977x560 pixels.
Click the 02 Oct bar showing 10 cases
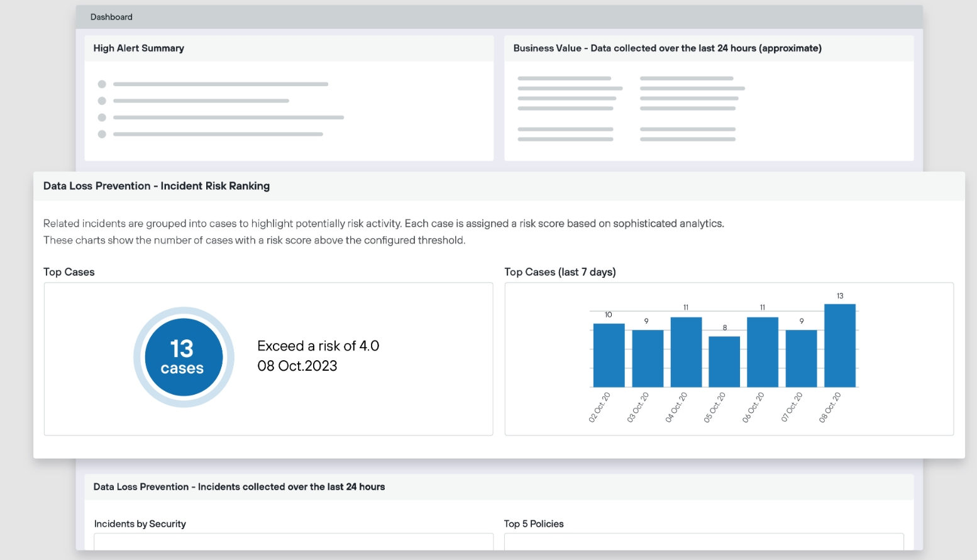point(609,355)
